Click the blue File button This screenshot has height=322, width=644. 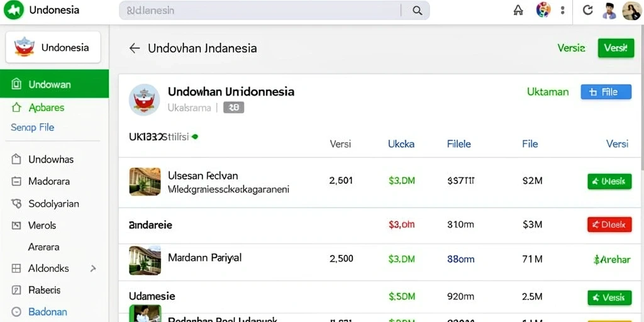[x=606, y=92]
